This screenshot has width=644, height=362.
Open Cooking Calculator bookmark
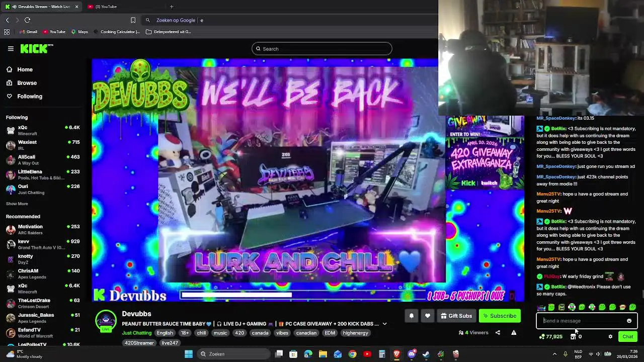pos(116,32)
